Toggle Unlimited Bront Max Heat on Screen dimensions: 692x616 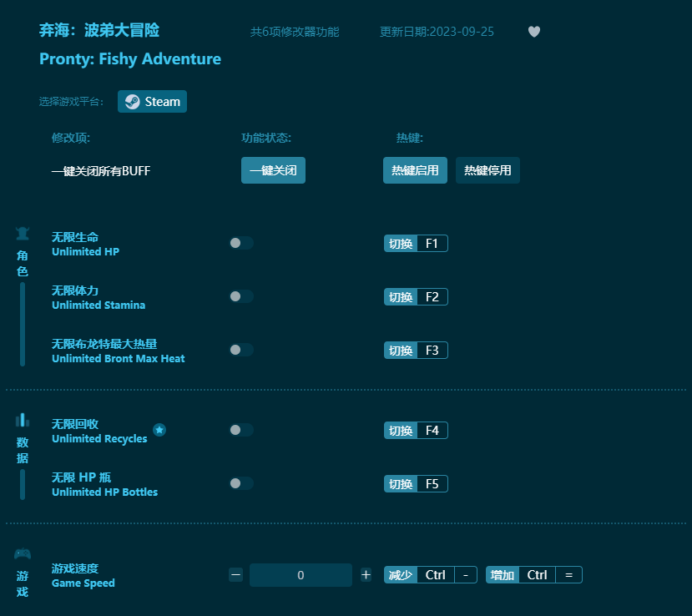(240, 350)
